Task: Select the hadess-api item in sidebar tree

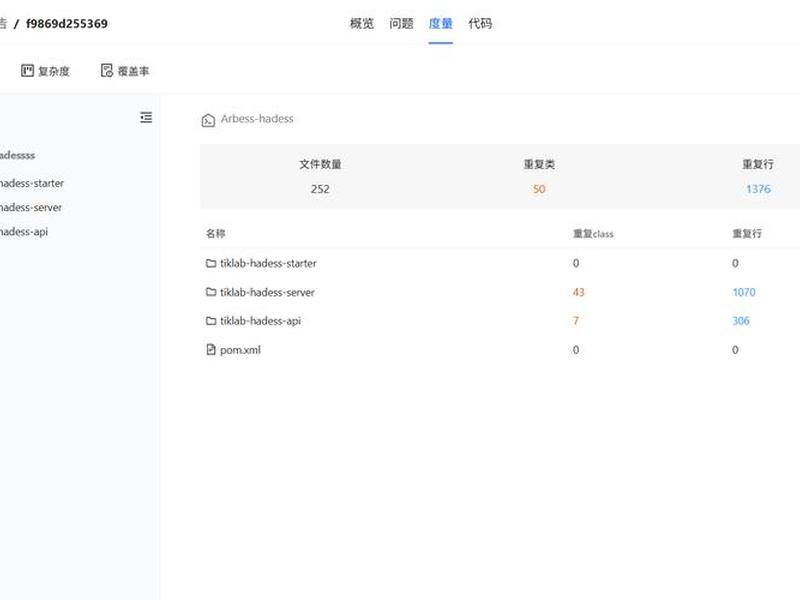Action: coord(24,232)
